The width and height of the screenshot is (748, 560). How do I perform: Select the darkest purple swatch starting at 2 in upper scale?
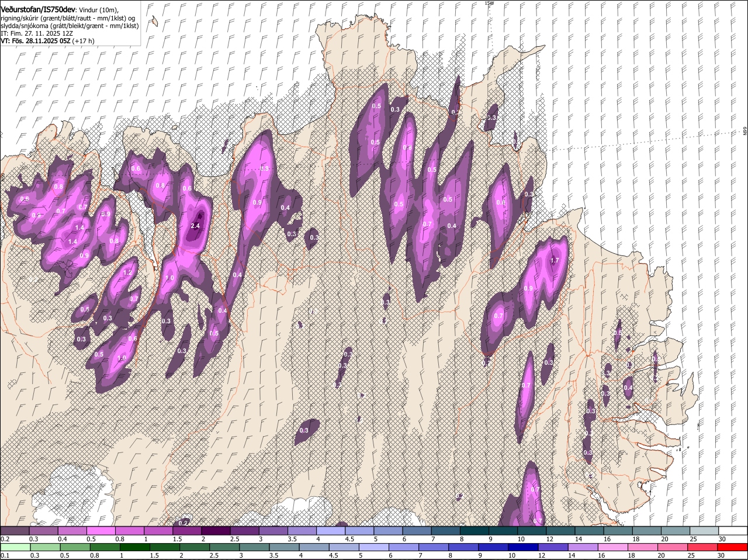(x=216, y=531)
